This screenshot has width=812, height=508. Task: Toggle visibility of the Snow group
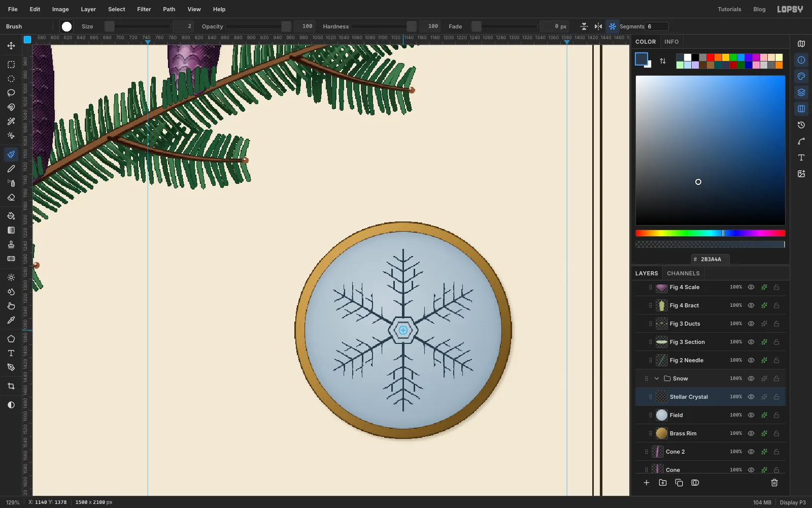coord(751,378)
